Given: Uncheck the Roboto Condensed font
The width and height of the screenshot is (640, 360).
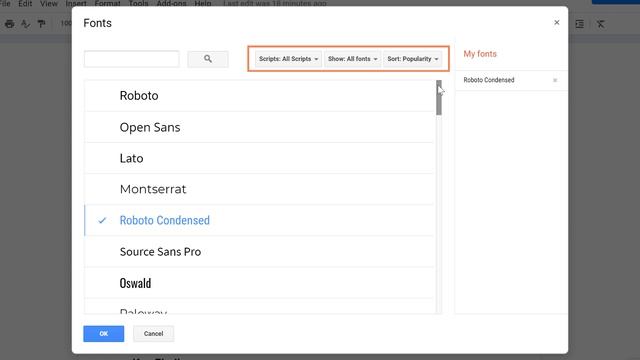Looking at the screenshot, I should [x=260, y=220].
